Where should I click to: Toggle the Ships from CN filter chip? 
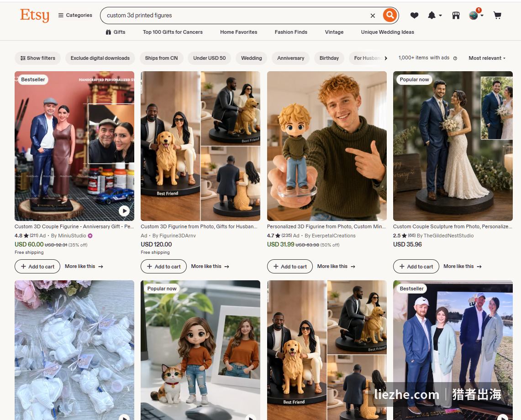click(161, 58)
